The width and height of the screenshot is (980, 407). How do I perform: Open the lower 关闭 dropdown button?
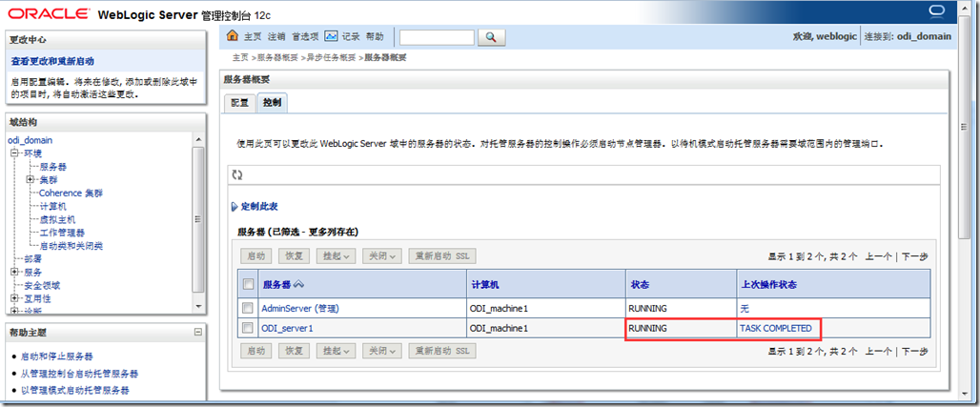tap(382, 351)
